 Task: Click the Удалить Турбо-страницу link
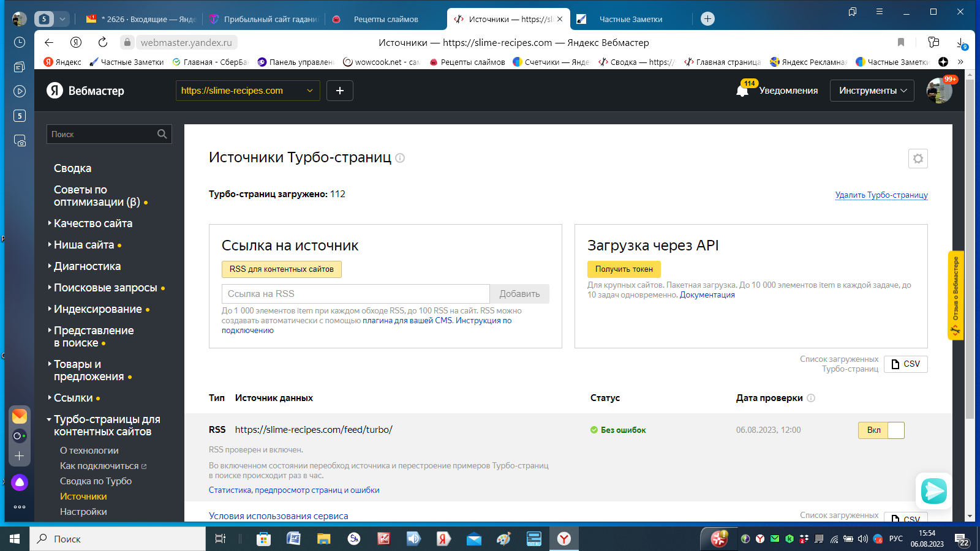881,195
